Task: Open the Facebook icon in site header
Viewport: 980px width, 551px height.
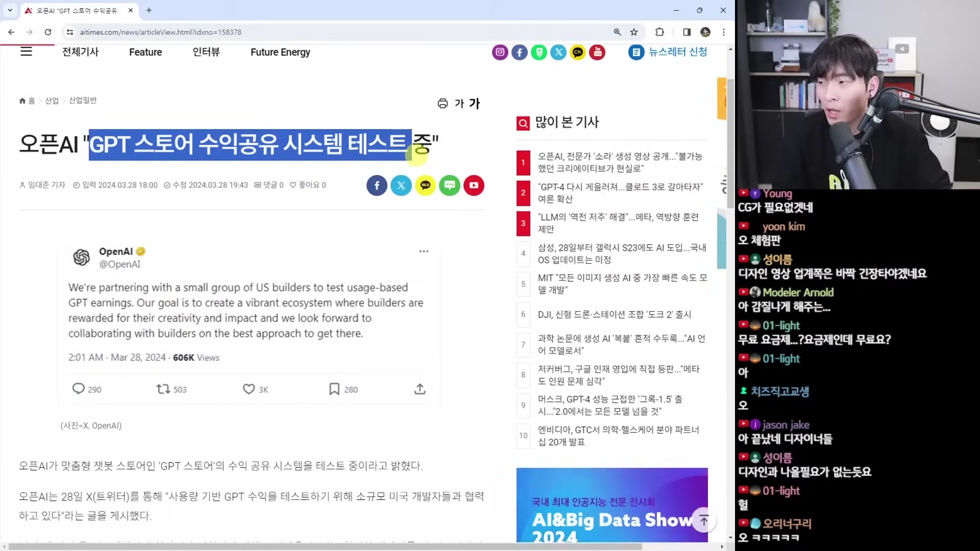Action: click(x=519, y=52)
